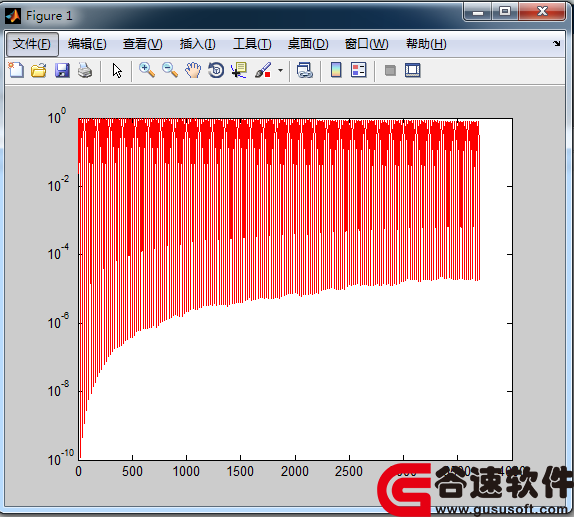
Task: Click the Link Plot icon
Action: point(304,70)
